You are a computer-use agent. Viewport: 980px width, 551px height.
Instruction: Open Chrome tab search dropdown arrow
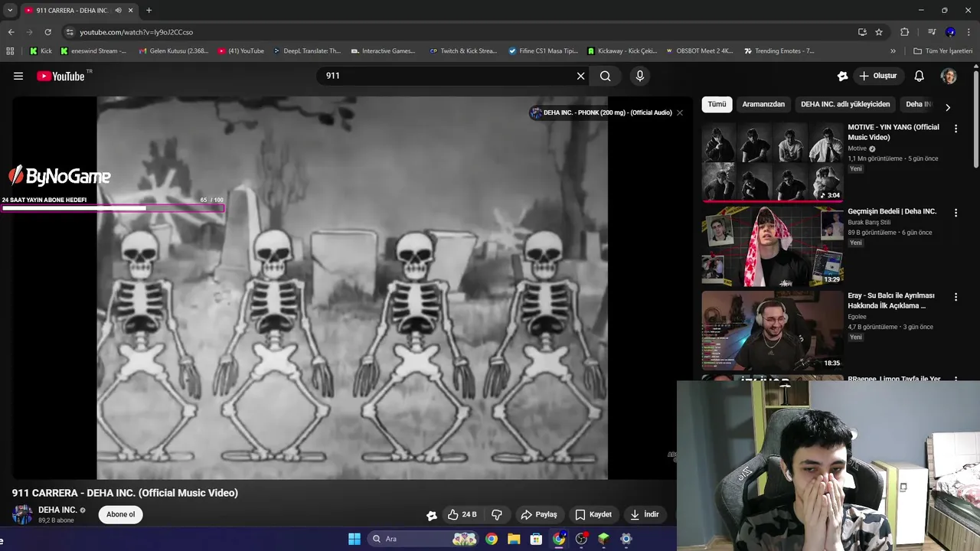pyautogui.click(x=10, y=10)
